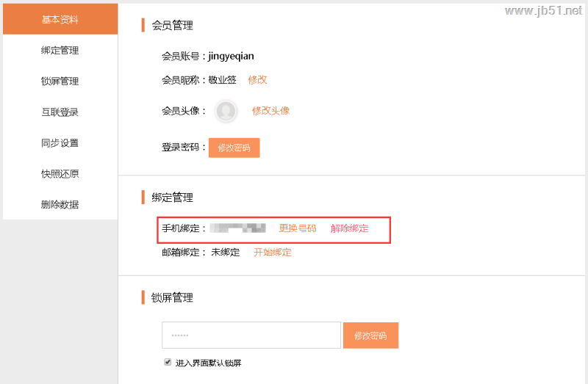Toggle the 进入界面默认锁屏 checkbox

click(x=168, y=362)
